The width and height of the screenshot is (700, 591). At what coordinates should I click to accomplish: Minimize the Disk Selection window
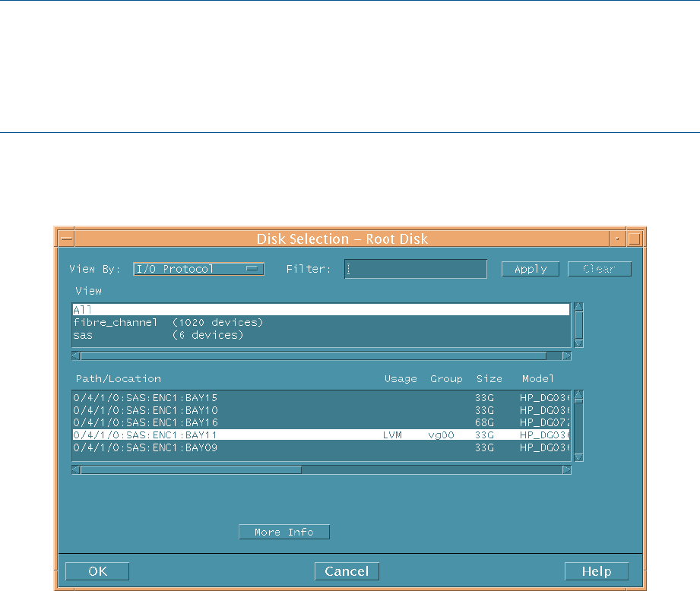[617, 239]
